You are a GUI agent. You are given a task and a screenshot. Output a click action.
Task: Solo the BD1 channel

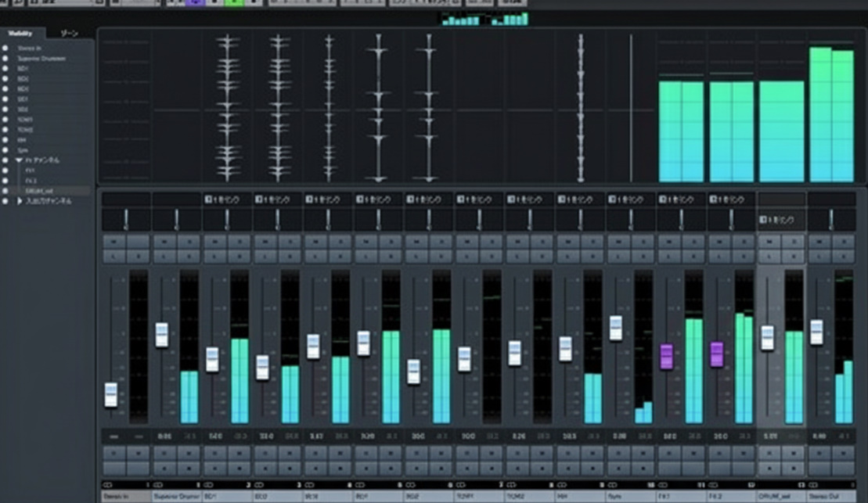click(x=240, y=243)
